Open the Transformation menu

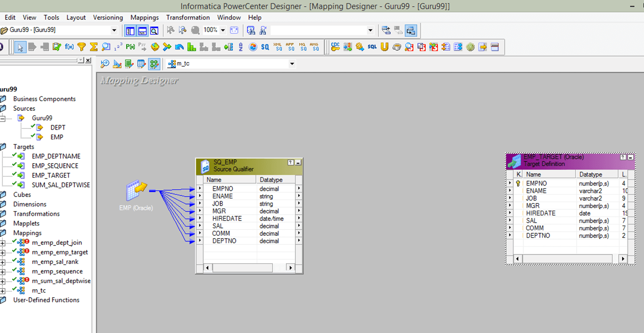pyautogui.click(x=188, y=17)
